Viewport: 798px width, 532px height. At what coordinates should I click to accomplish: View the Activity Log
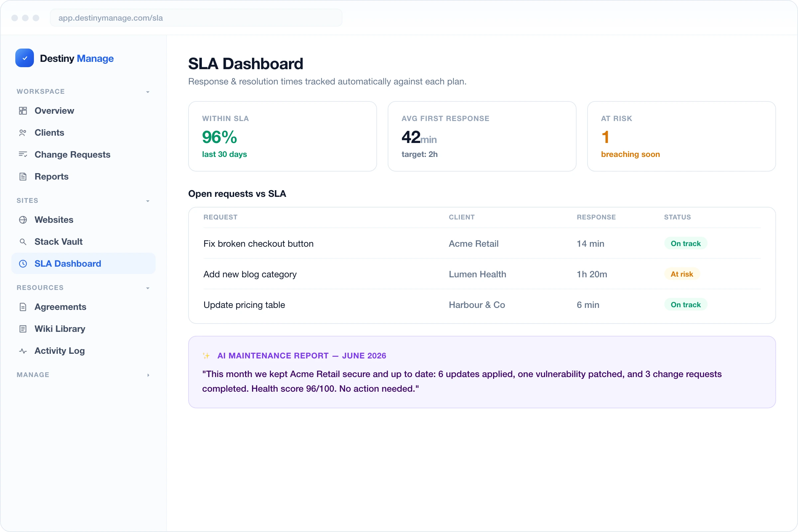(83, 351)
